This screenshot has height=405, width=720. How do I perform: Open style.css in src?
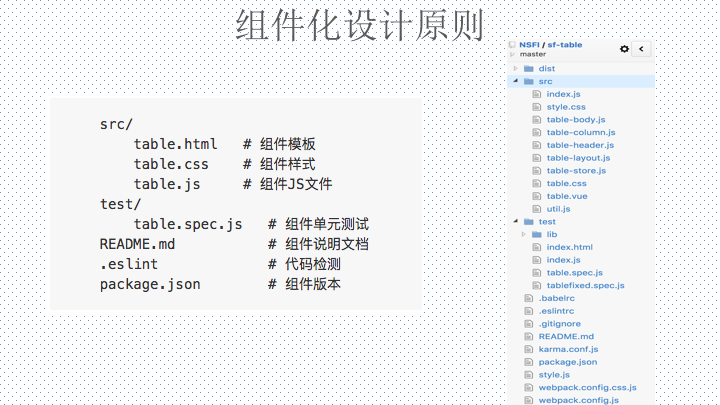[566, 107]
